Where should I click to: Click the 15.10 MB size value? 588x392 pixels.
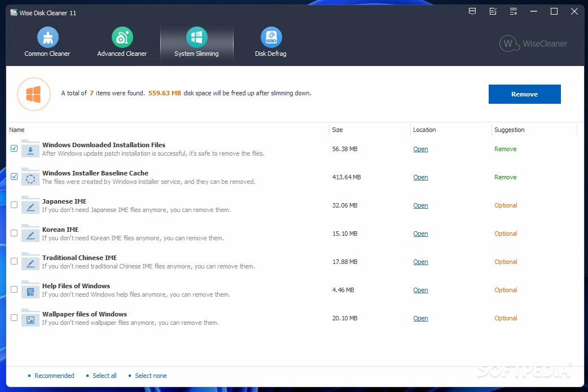point(345,234)
